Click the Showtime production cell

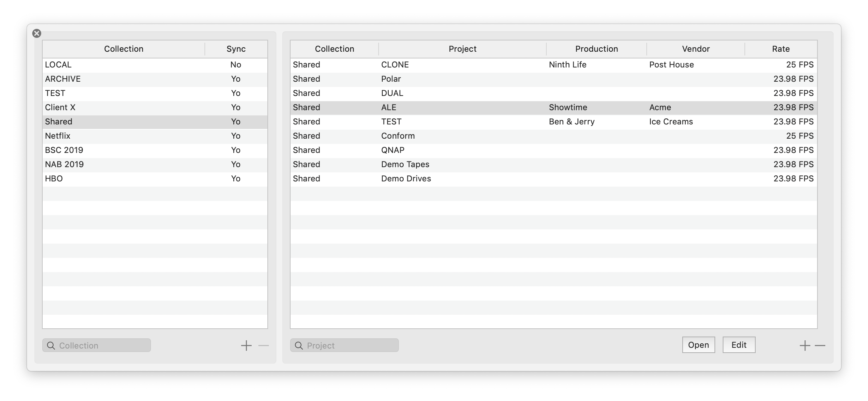pos(568,108)
